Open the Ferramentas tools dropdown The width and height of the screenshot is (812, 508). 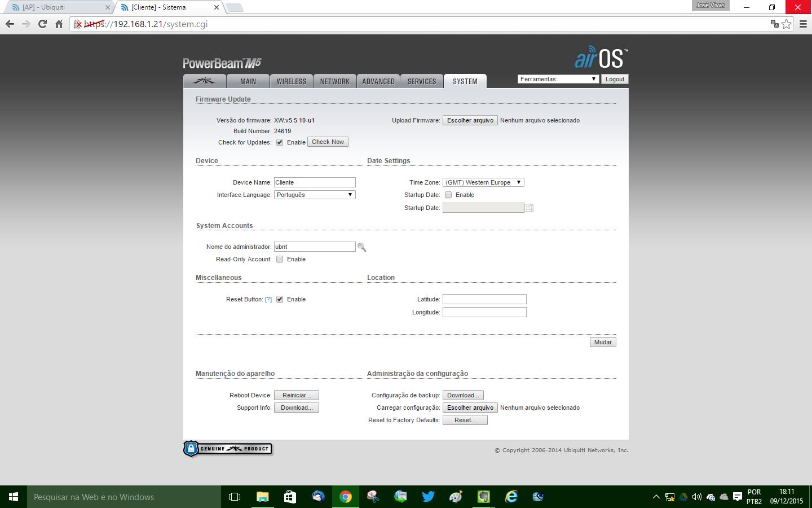tap(558, 79)
